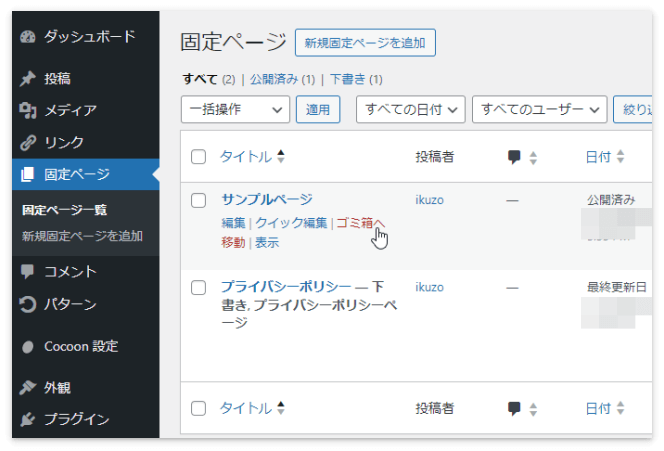664x451 pixels.
Task: Check the サンプルページ row checkbox
Action: (x=198, y=200)
